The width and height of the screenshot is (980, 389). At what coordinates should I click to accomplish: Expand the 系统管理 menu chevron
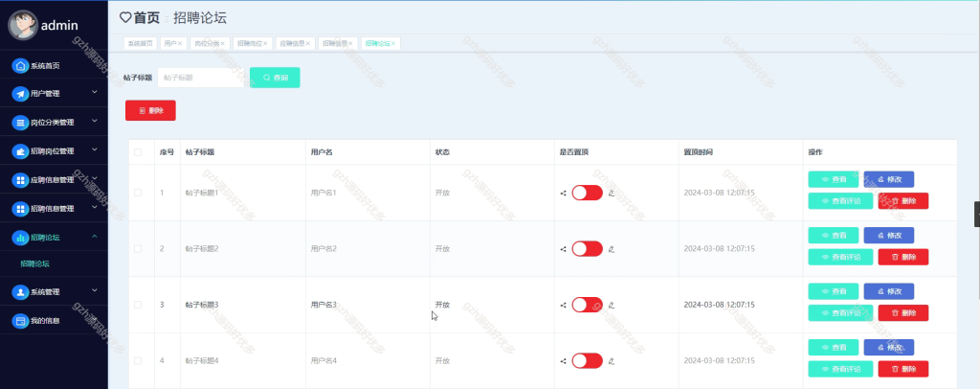tap(95, 290)
